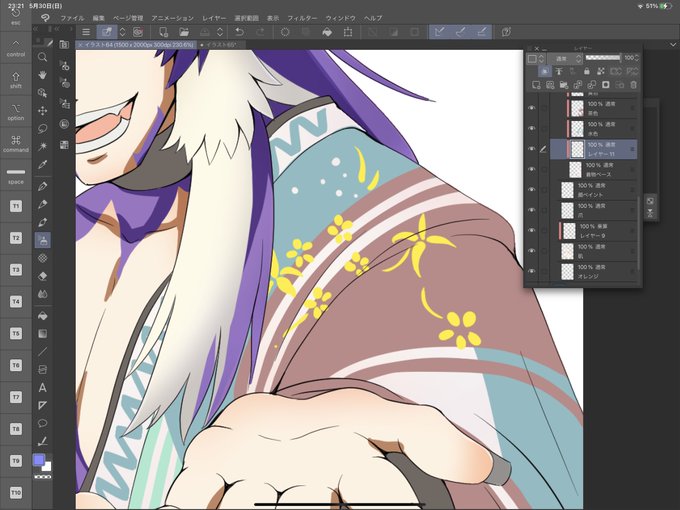
Task: Hide the オレンジ layer
Action: tap(532, 271)
